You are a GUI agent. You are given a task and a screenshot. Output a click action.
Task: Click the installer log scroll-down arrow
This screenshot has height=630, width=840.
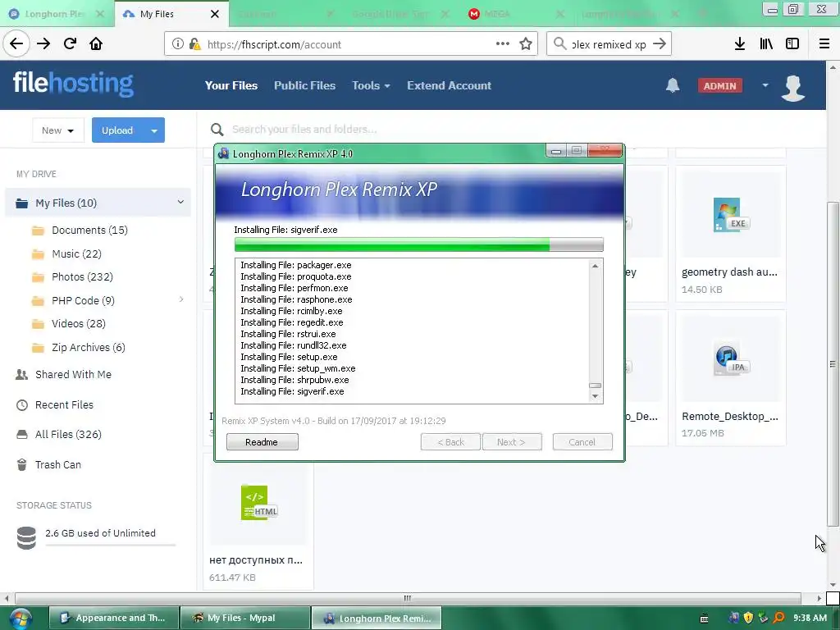pyautogui.click(x=595, y=396)
